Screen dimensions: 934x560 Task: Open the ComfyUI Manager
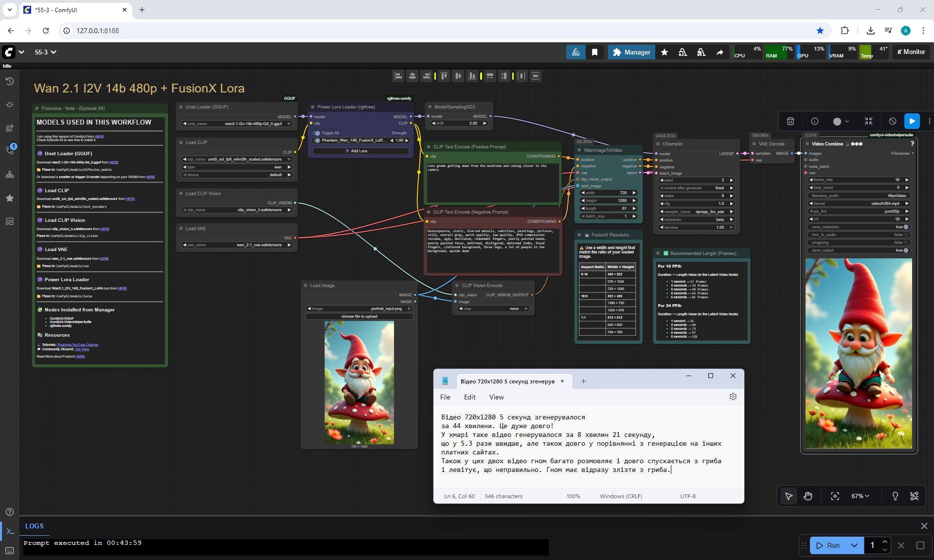click(x=631, y=52)
